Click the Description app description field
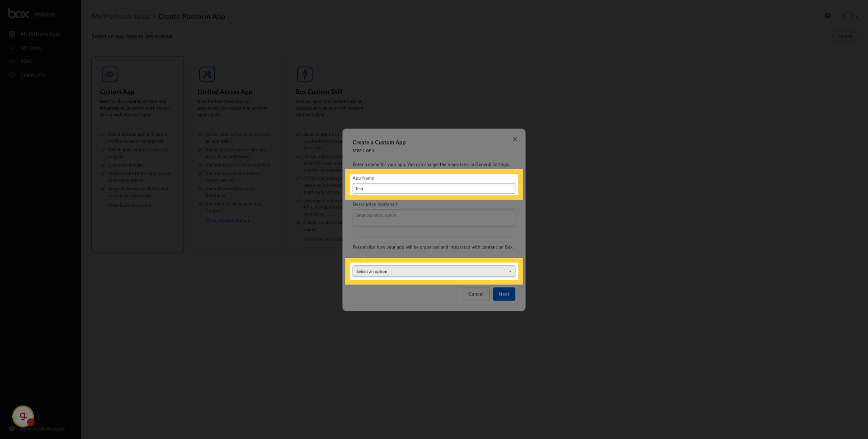Screen dimensions: 868x439 point(433,218)
